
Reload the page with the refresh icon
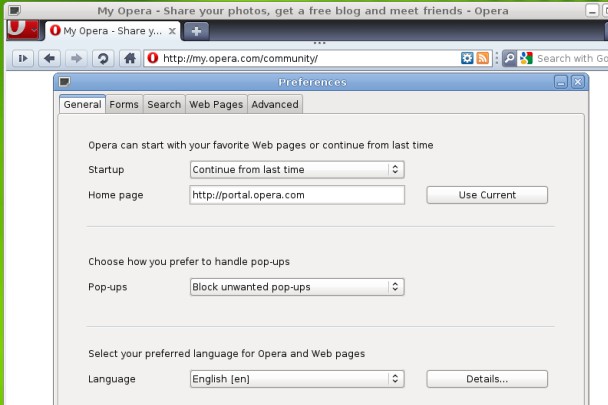click(103, 59)
